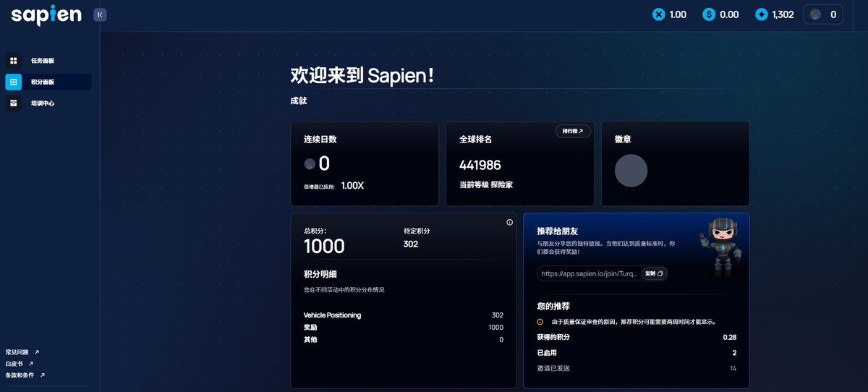Click the streak moon icon by 0

click(x=310, y=164)
